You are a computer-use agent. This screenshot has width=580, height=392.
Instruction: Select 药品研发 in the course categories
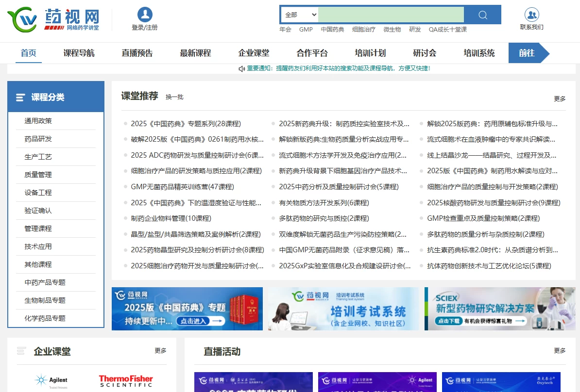[x=38, y=139]
